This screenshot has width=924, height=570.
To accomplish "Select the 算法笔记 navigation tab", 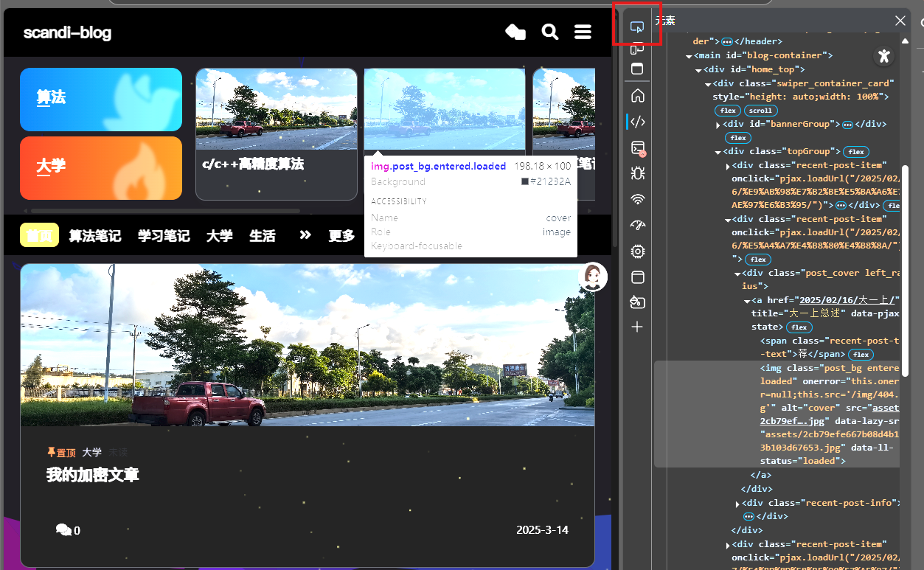I will (94, 236).
